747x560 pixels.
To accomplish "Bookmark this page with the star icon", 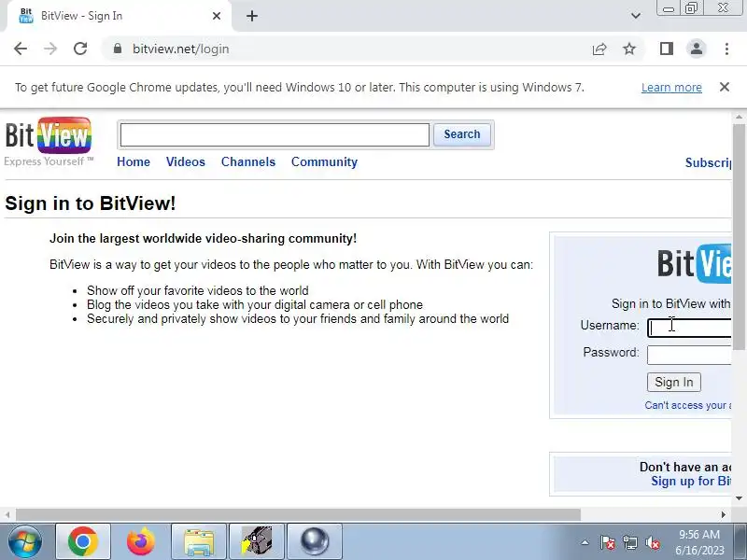I will point(629,49).
